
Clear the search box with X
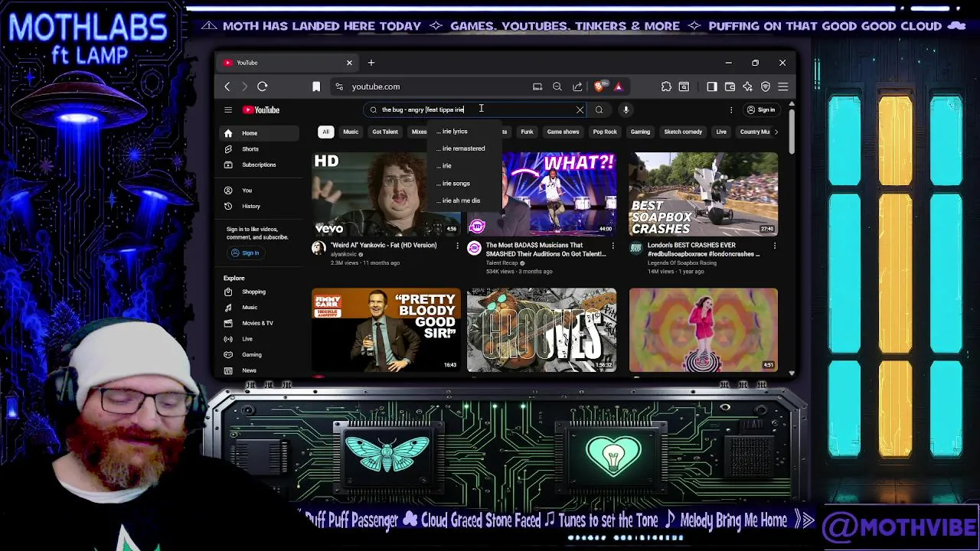click(x=580, y=109)
